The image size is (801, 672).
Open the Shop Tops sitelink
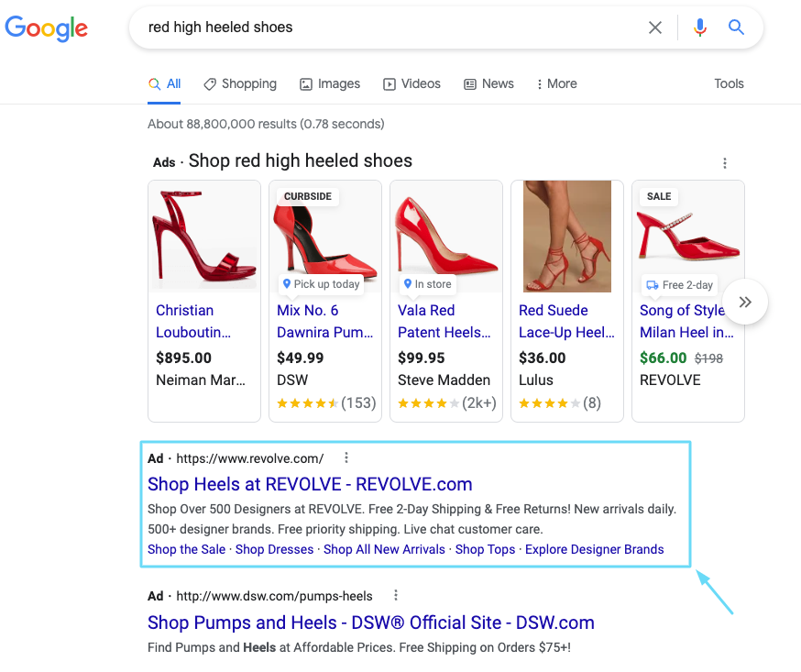point(486,549)
